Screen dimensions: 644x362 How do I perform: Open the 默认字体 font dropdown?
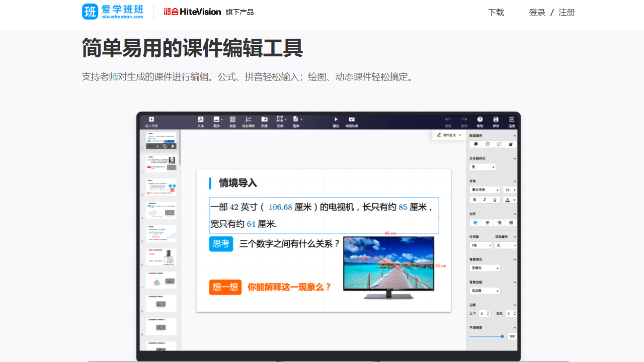[484, 190]
